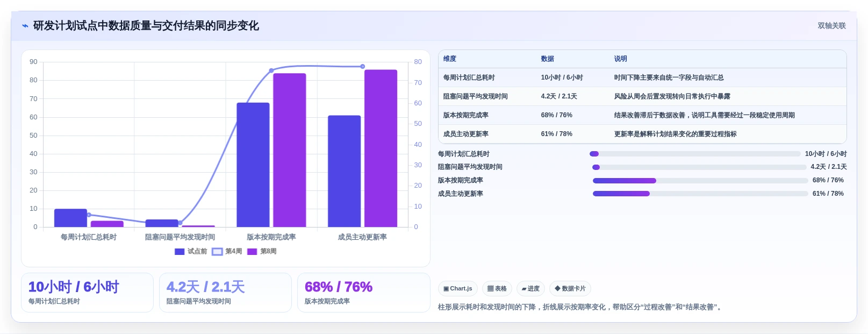
Task: Select the Chart.js tag chip
Action: point(457,289)
